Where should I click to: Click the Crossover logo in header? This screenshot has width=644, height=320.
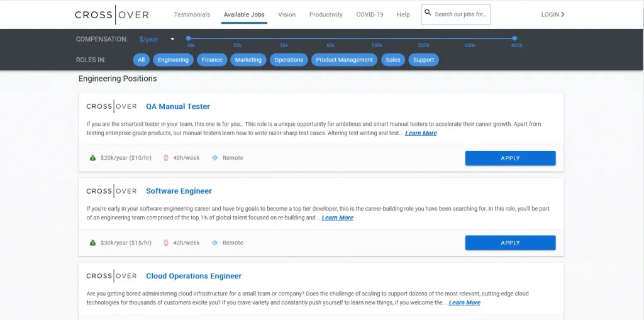(x=112, y=15)
